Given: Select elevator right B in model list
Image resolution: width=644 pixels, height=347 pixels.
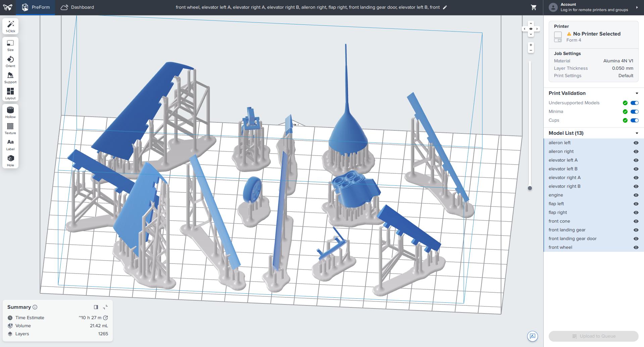Looking at the screenshot, I should [594, 186].
